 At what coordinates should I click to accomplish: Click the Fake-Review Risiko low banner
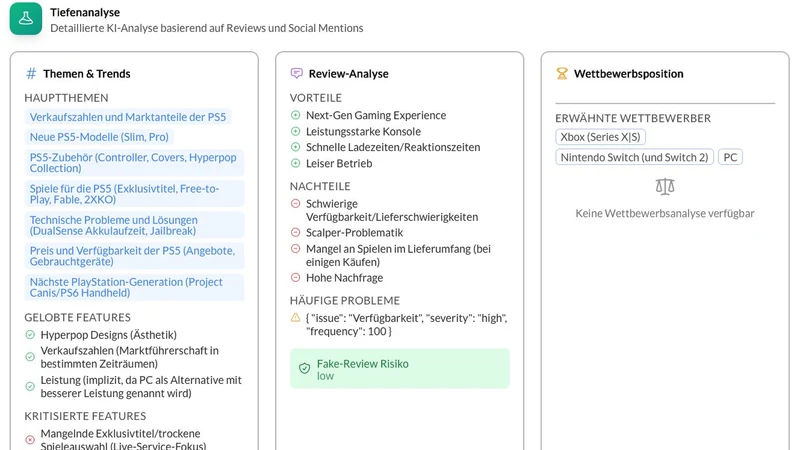pyautogui.click(x=399, y=369)
